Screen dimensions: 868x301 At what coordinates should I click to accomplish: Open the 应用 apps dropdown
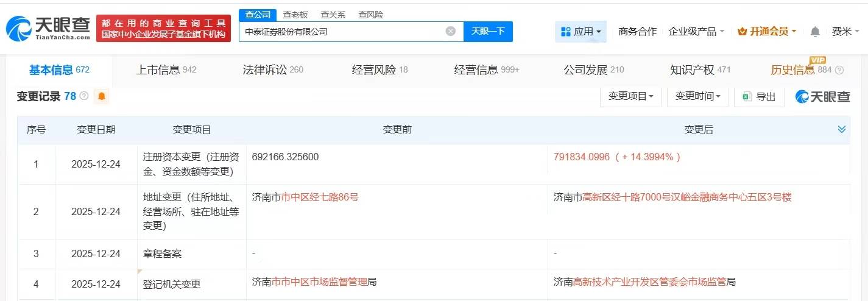580,32
